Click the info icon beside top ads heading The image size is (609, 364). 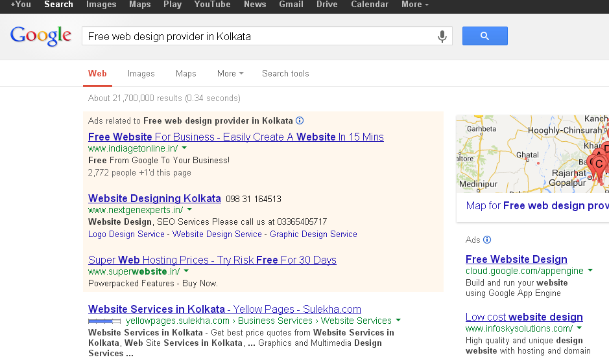pyautogui.click(x=300, y=120)
